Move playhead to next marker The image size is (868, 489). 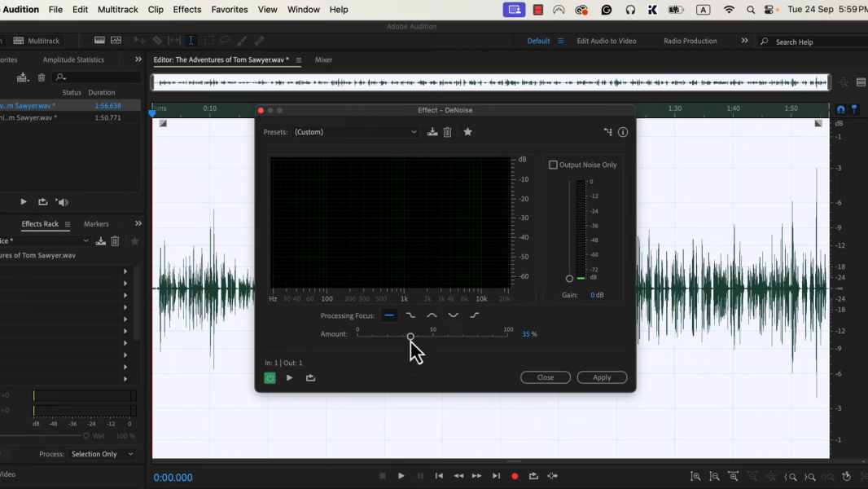496,476
